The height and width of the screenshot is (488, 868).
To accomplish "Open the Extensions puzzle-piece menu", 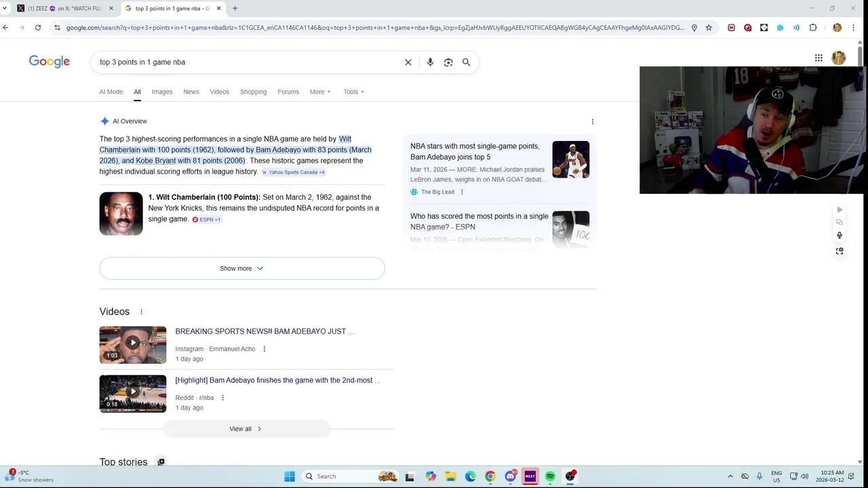I will click(x=813, y=28).
